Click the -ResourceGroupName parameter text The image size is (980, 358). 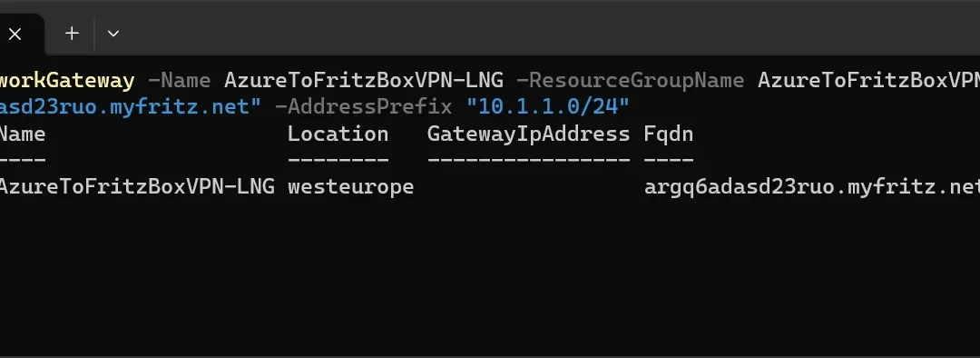630,80
